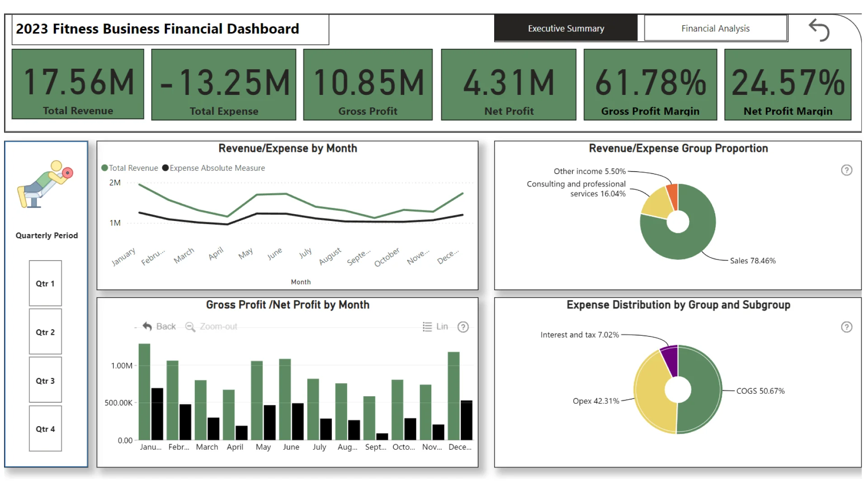
Task: Click the January green gross profit bar
Action: tap(144, 392)
